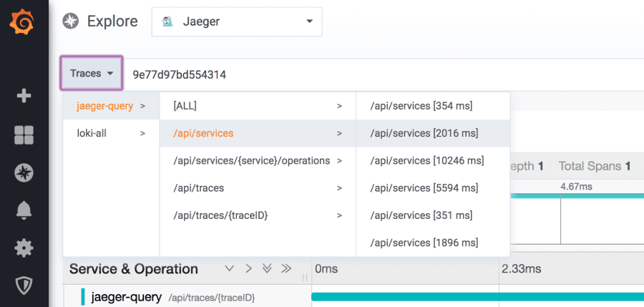
Task: Open the Configuration gear icon
Action: (x=24, y=248)
